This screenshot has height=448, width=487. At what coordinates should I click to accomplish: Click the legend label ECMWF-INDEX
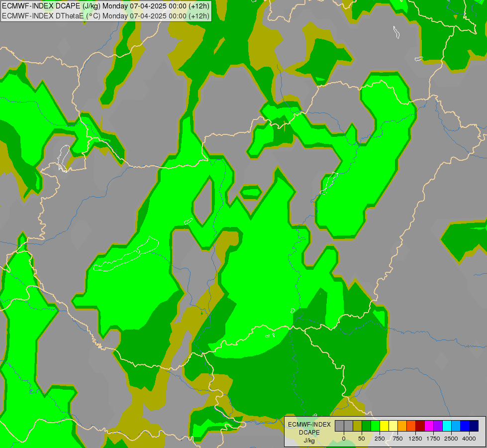[x=309, y=425]
